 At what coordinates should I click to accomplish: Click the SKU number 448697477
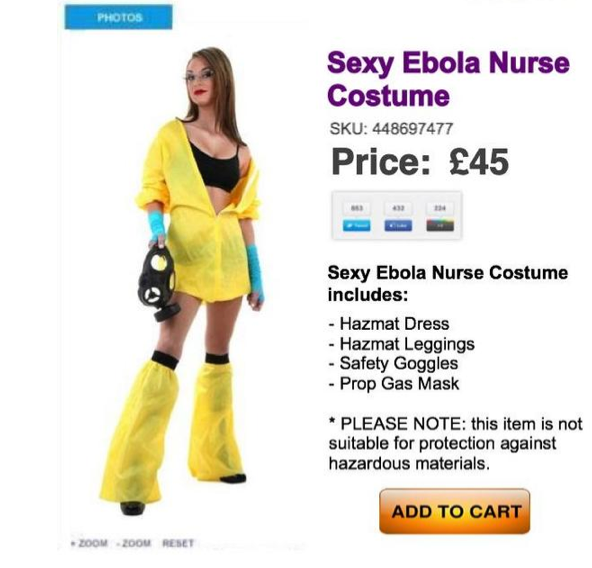coord(413,129)
